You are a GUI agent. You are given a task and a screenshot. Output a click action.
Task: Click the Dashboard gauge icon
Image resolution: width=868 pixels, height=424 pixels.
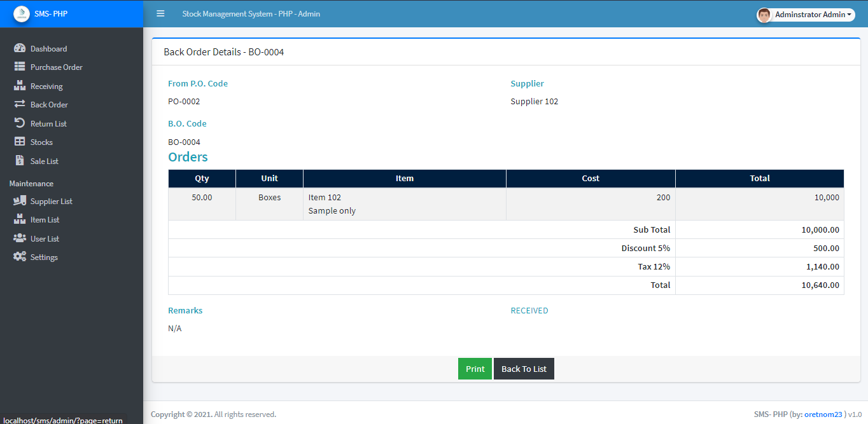click(x=19, y=48)
